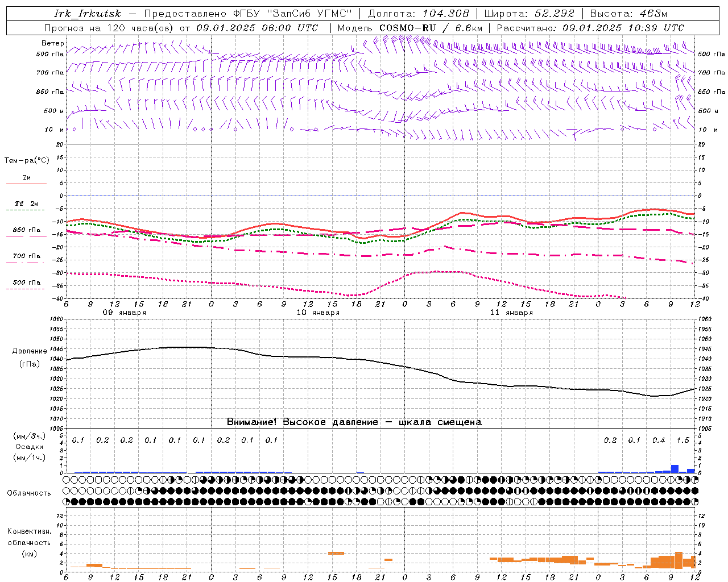Click the station name Irk_Irkutsk
This screenshot has width=728, height=582.
[x=87, y=14]
